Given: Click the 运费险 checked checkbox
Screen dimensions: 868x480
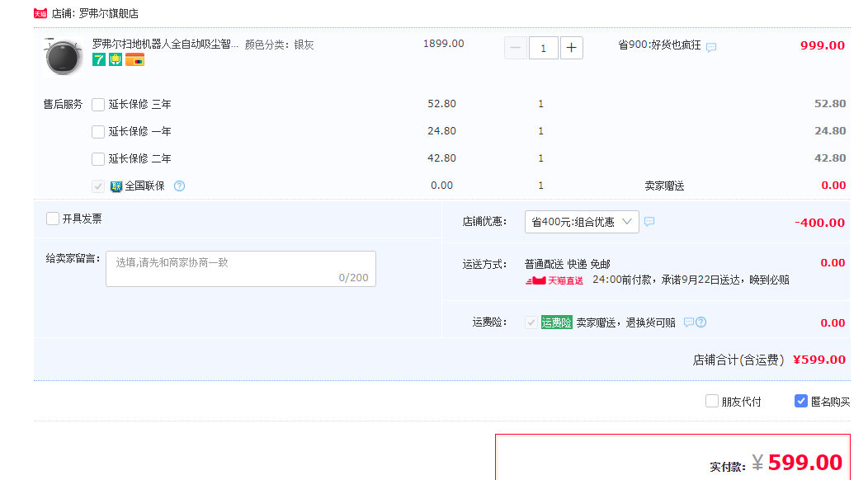Looking at the screenshot, I should click(x=531, y=322).
